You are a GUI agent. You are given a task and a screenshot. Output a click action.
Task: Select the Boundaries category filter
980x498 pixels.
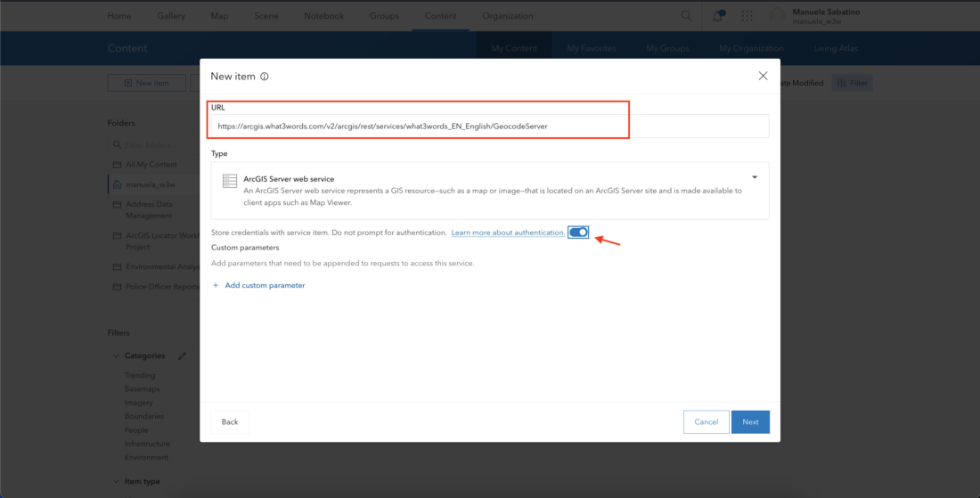(x=143, y=416)
